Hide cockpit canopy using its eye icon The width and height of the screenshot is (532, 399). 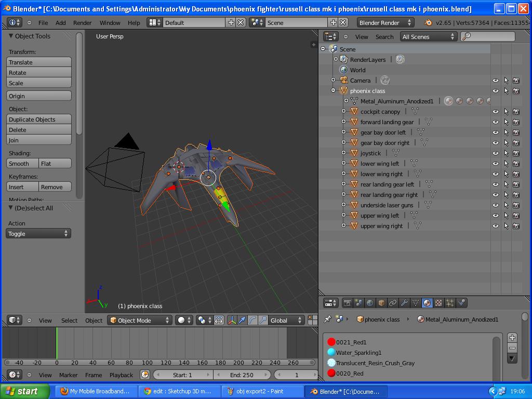tap(496, 112)
